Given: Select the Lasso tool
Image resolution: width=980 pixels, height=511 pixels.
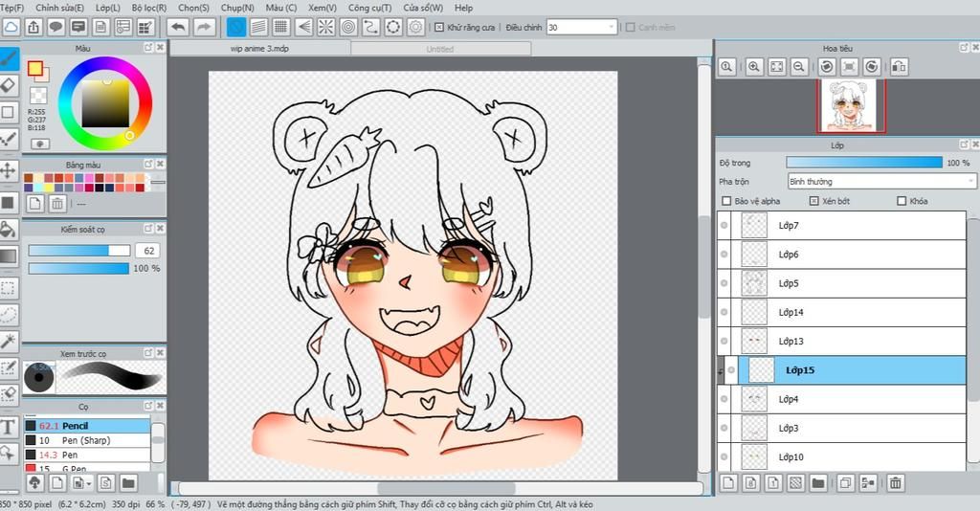Looking at the screenshot, I should pos(8,314).
